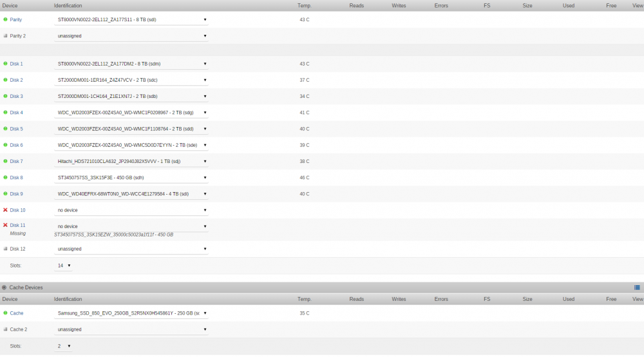Image resolution: width=644 pixels, height=357 pixels.
Task: Open the Disk 2 link
Action: (17, 80)
